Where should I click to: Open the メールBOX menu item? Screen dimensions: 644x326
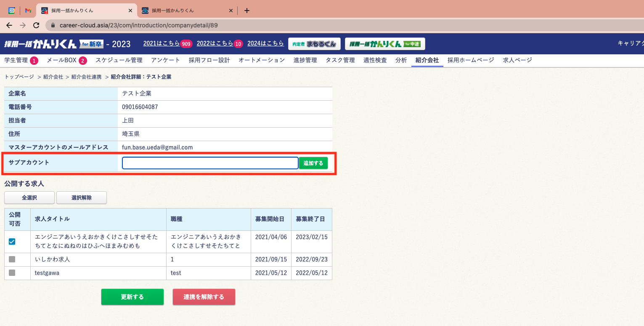(61, 60)
